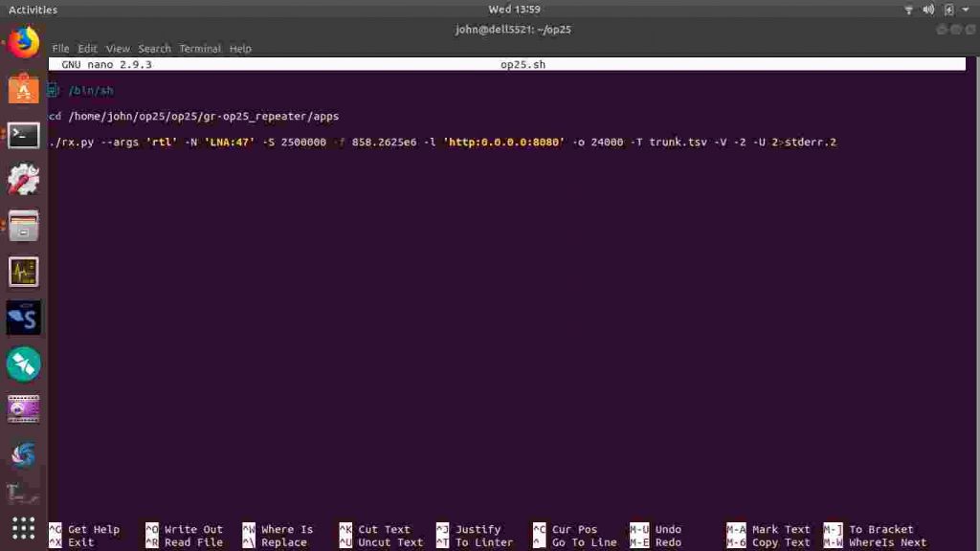980x551 pixels.
Task: Open the Search menu
Action: click(x=154, y=48)
